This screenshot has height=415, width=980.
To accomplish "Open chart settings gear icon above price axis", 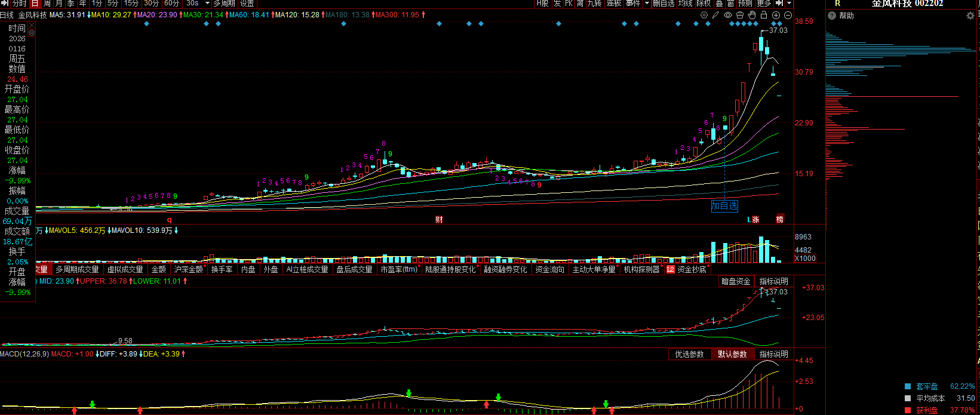I will (704, 15).
